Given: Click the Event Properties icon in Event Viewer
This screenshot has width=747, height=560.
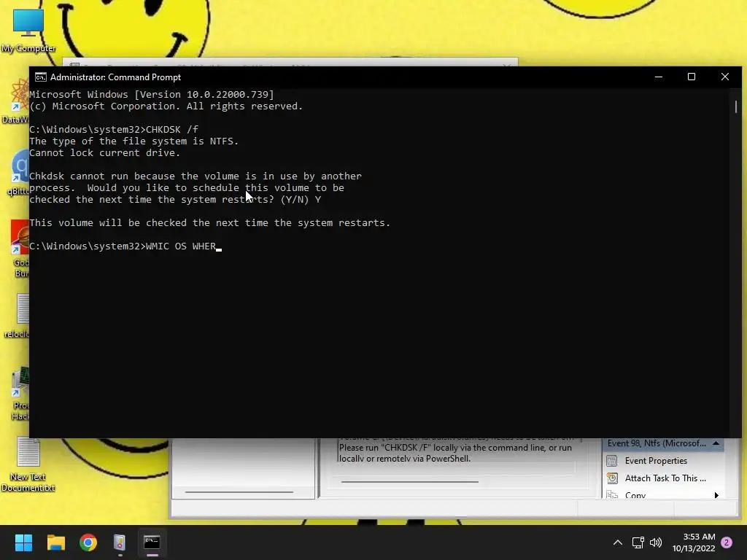Looking at the screenshot, I should (612, 461).
